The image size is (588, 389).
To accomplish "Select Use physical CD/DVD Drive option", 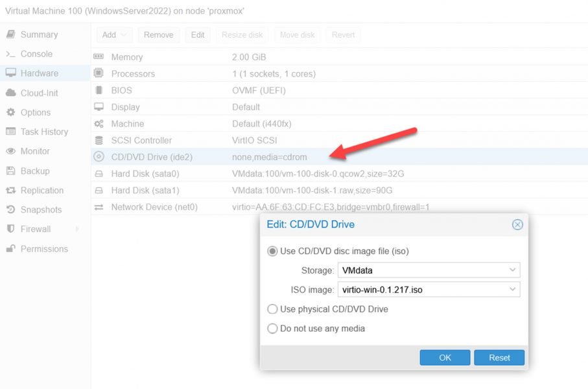I will (x=273, y=309).
